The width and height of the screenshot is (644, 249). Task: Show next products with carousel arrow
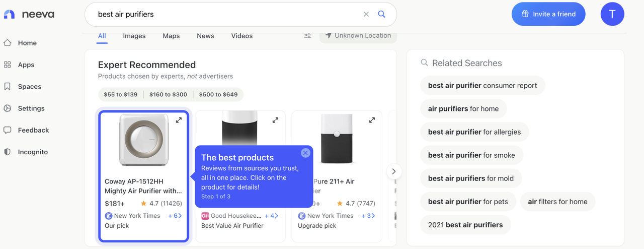tap(394, 171)
